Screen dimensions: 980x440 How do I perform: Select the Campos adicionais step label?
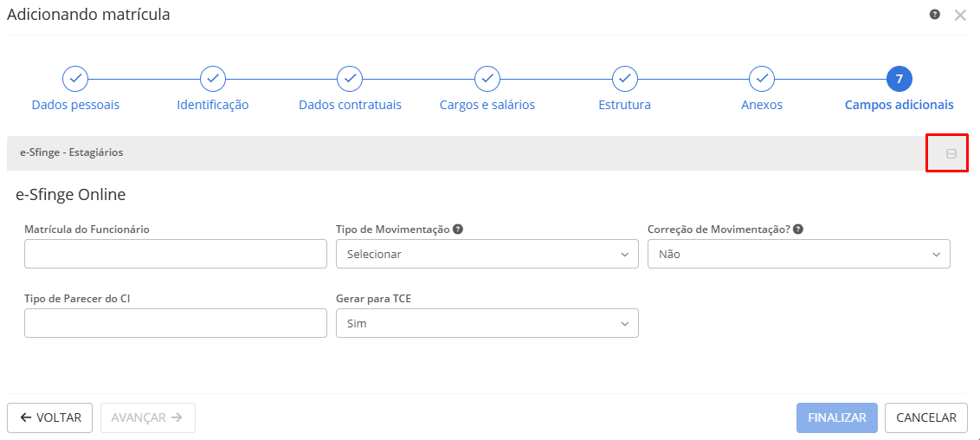coord(899,105)
